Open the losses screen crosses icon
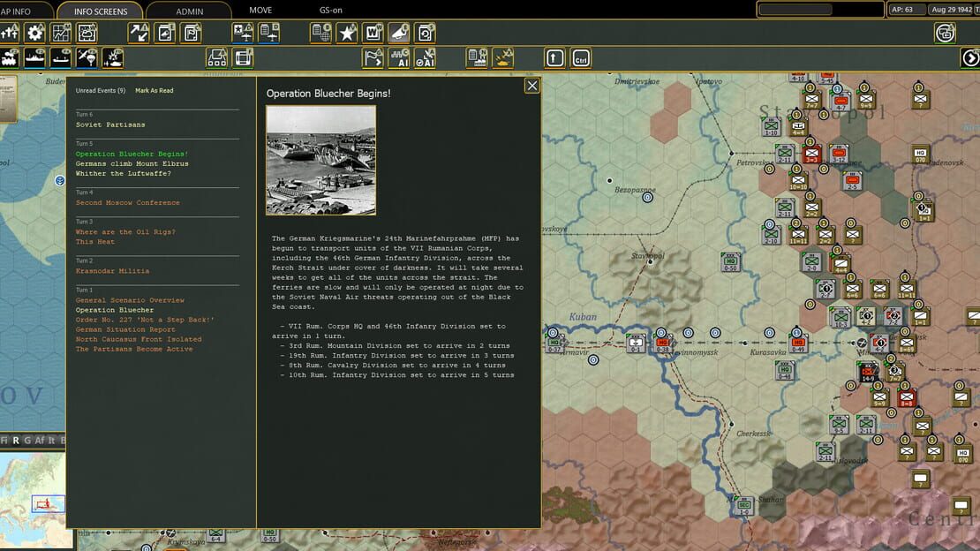 [10, 33]
